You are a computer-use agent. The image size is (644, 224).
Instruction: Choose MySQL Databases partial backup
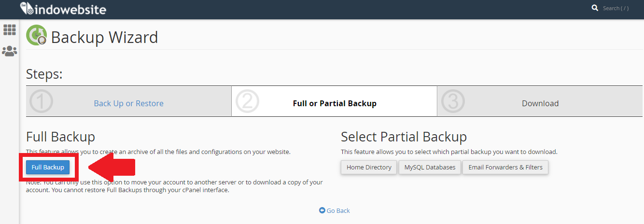point(430,168)
